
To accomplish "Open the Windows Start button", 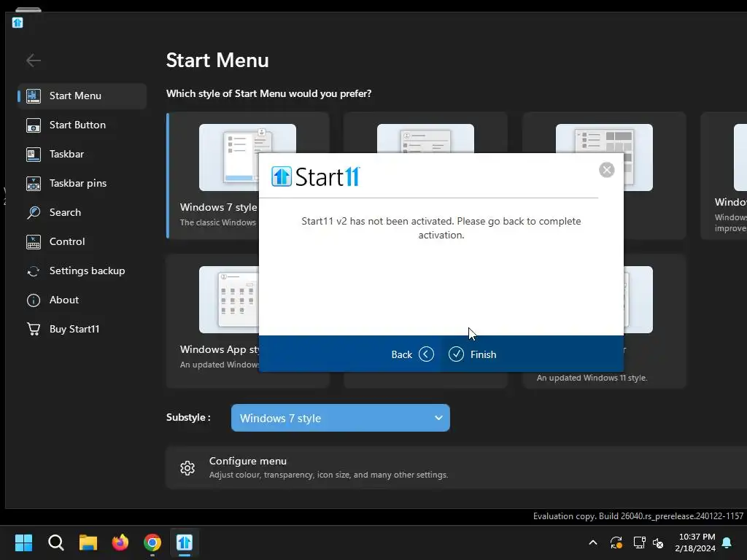I will point(23,542).
